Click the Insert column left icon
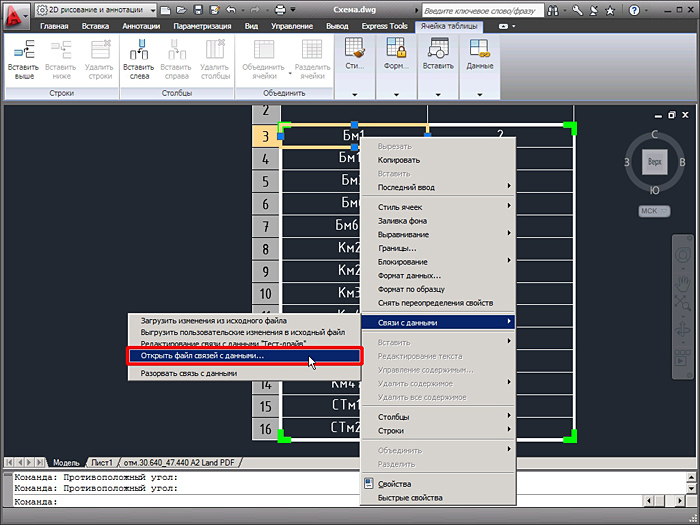The width and height of the screenshot is (700, 525). click(139, 49)
